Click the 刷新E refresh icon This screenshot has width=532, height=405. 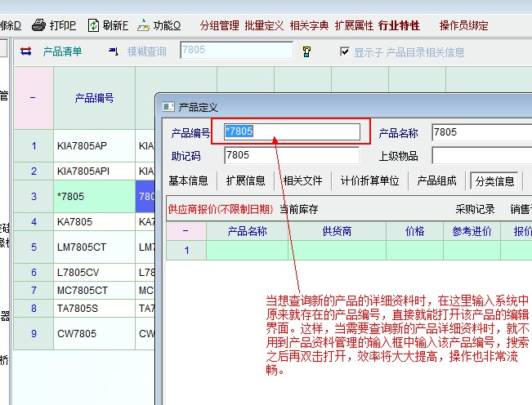93,25
